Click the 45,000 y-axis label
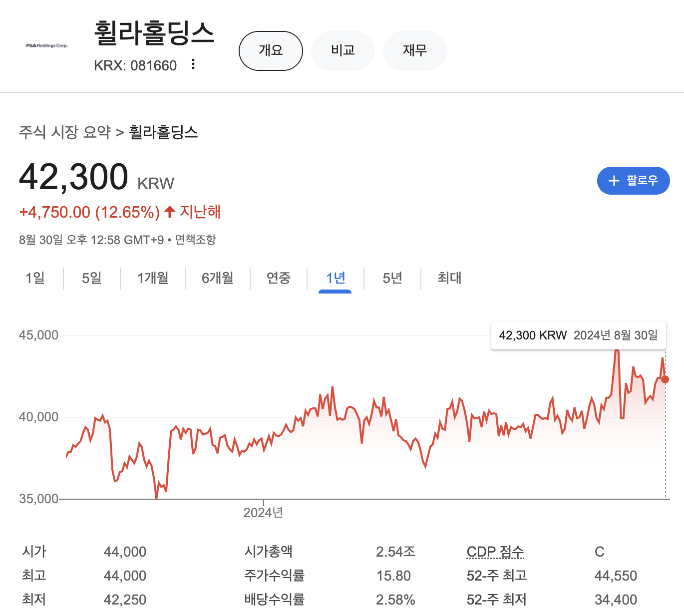Viewport: 684px width, 616px height. point(38,335)
